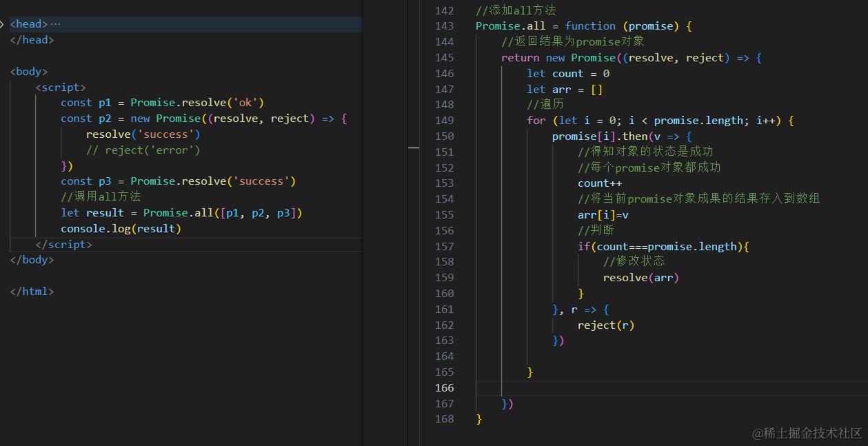Click line number 154
868x446 pixels.
pos(445,199)
